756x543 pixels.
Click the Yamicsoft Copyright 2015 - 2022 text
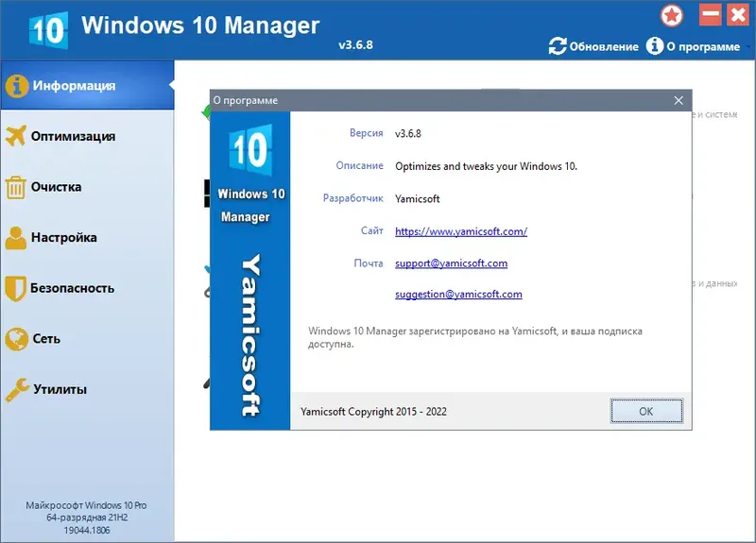373,412
